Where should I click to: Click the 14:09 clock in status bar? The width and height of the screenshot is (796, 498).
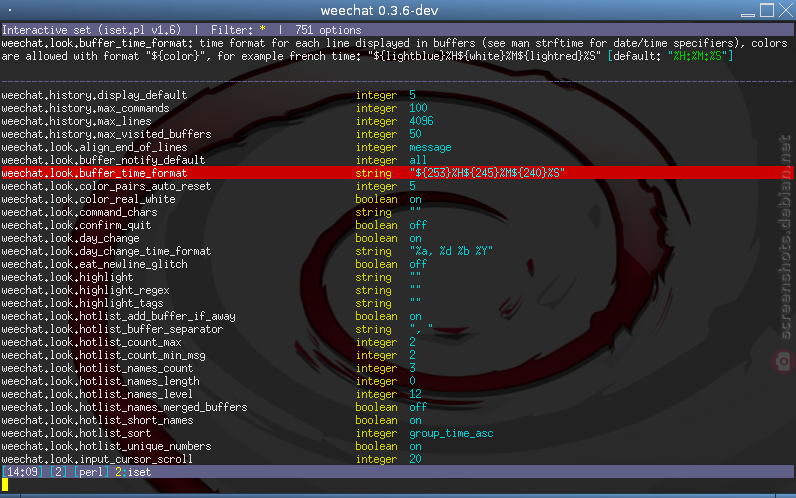pyautogui.click(x=22, y=472)
